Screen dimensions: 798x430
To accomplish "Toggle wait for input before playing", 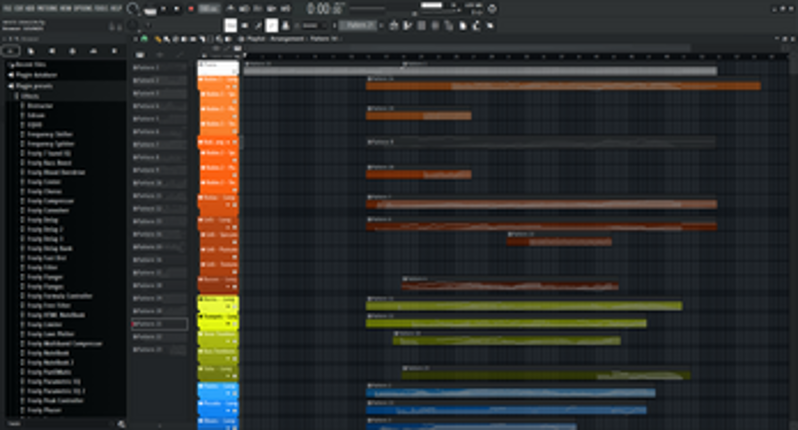I will pyautogui.click(x=244, y=9).
